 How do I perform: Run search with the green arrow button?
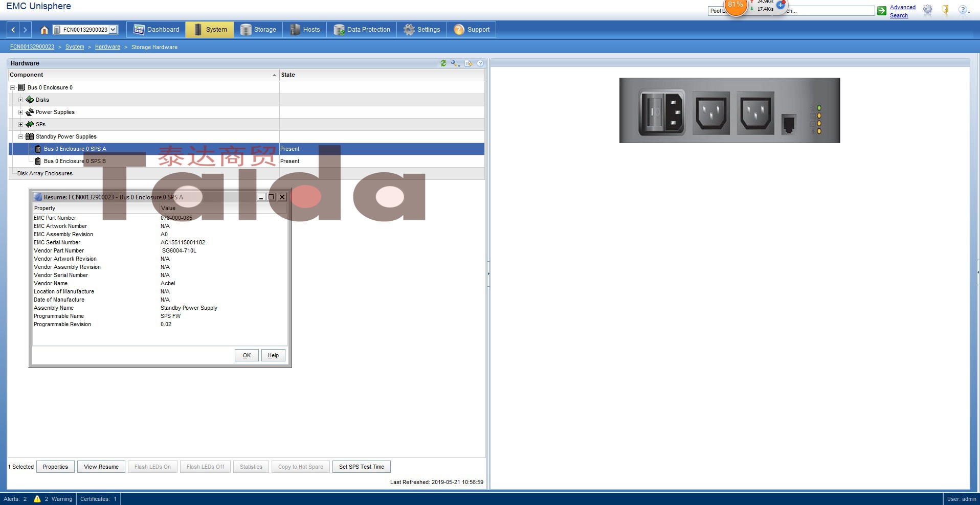(x=882, y=11)
